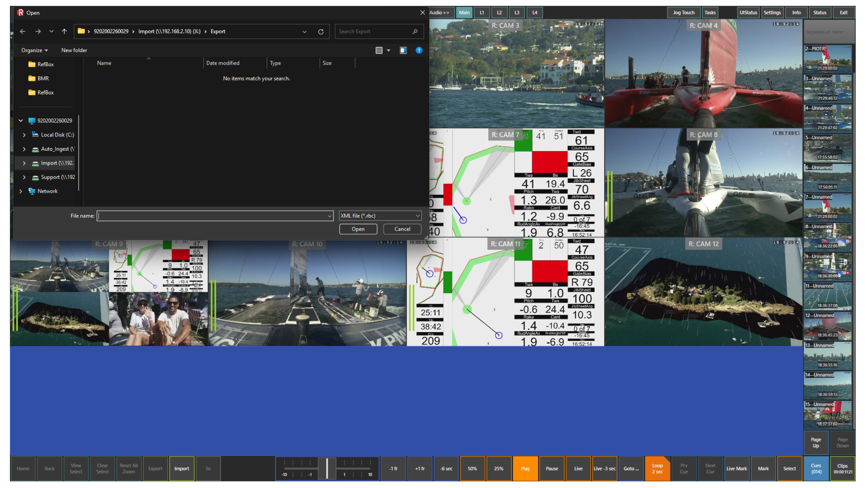Set playback speed to 25%

tap(499, 469)
